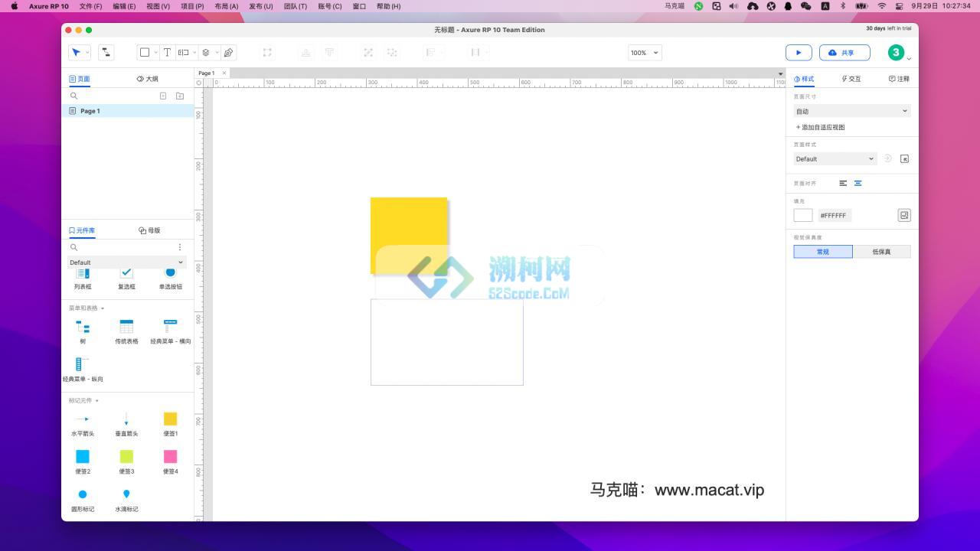Screen dimensions: 980x551
Task: Select the 复选框 checkbox widget
Action: 126,279
